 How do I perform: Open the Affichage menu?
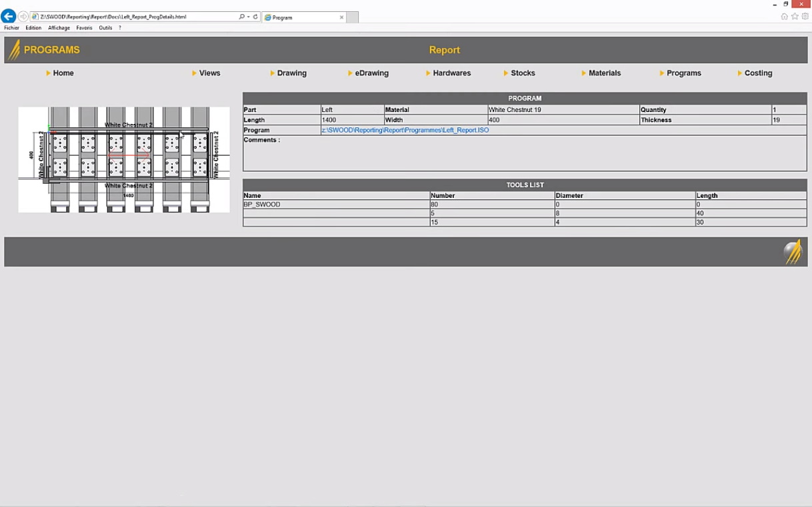point(59,28)
